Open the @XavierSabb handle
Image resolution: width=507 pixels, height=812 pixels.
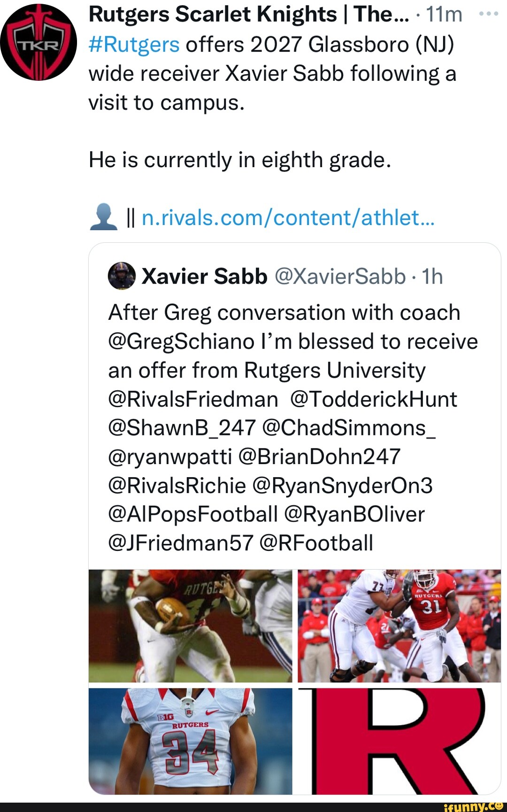tap(339, 276)
